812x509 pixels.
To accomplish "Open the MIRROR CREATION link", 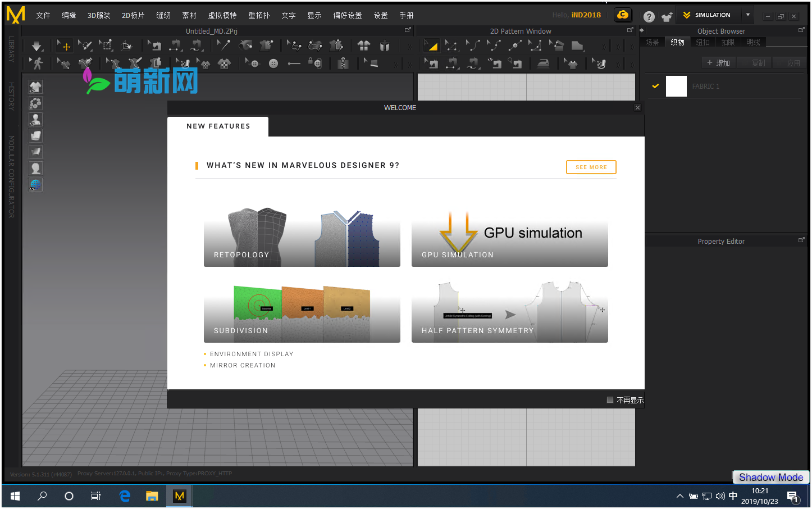I will click(x=243, y=365).
